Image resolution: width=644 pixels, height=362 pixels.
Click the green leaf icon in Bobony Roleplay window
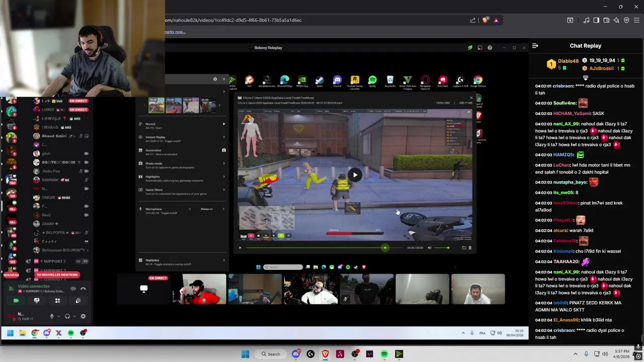tap(470, 48)
